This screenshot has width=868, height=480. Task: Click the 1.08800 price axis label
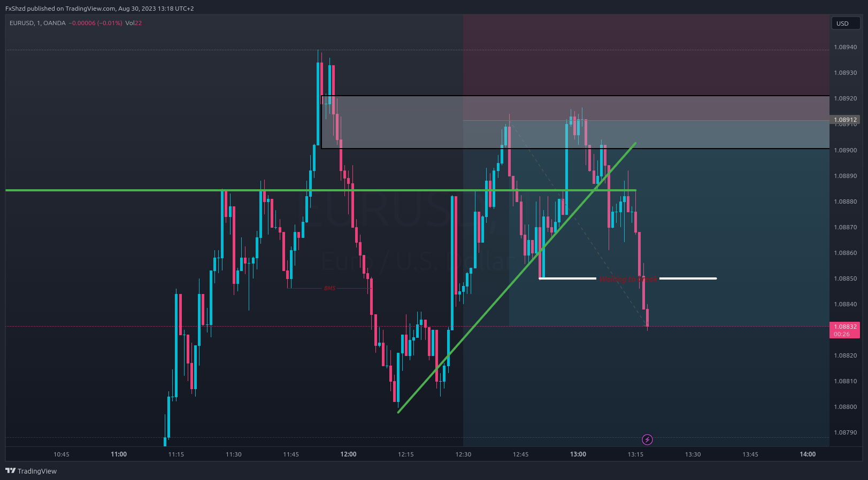click(x=845, y=407)
